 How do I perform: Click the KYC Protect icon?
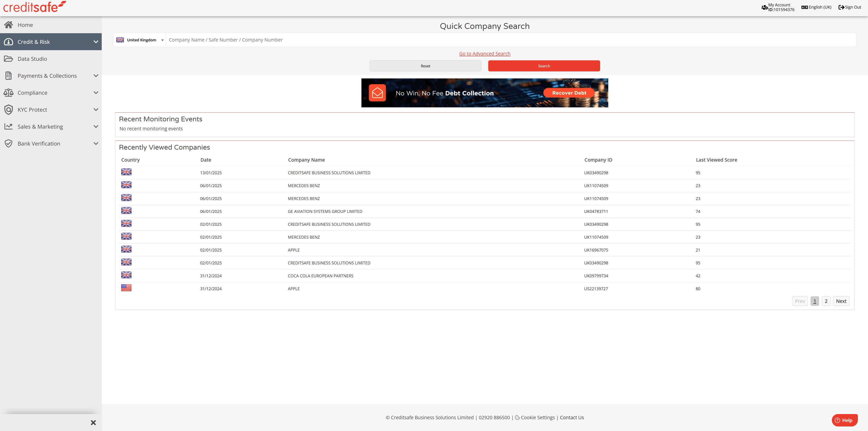click(x=9, y=110)
